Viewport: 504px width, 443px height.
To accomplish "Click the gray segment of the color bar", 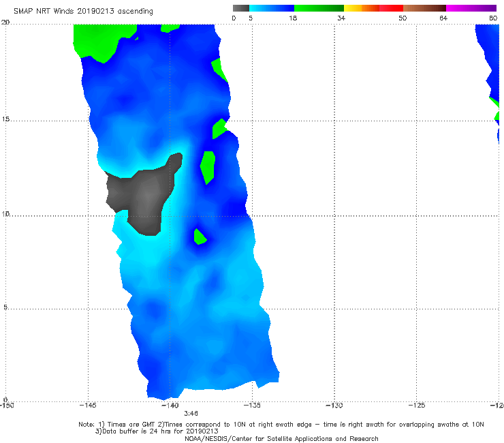I will [241, 8].
